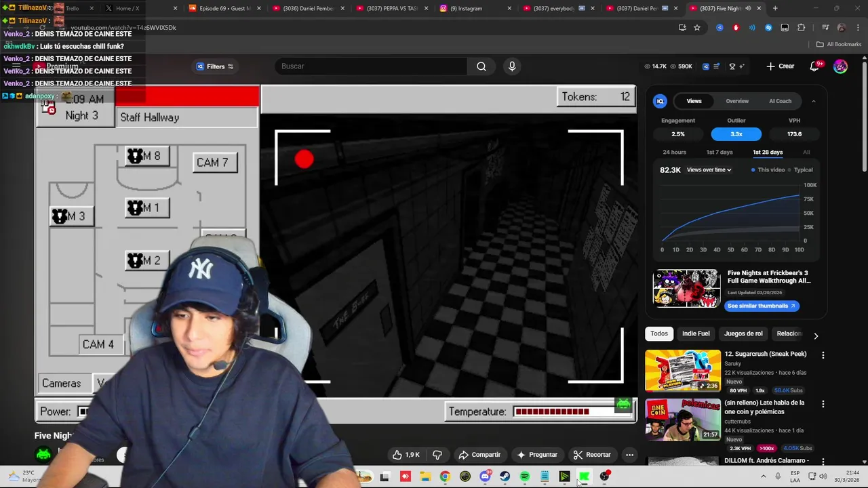
Task: Click the install app icon in the address bar
Action: [682, 28]
